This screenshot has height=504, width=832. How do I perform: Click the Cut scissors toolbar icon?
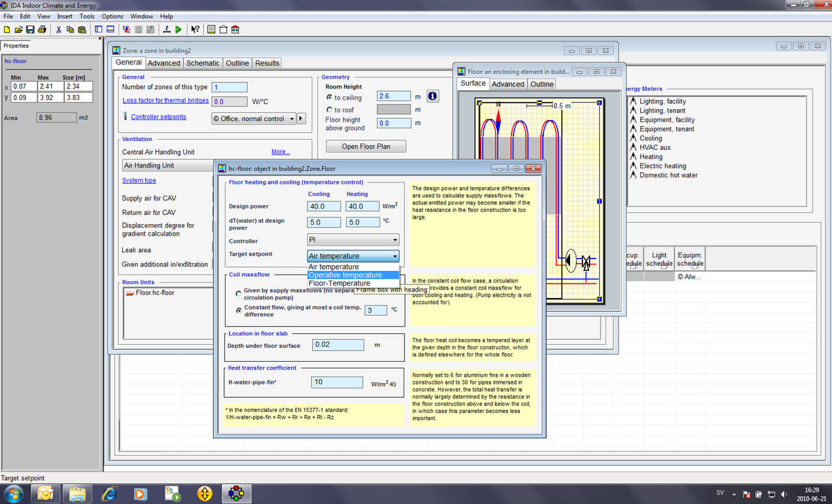point(58,30)
